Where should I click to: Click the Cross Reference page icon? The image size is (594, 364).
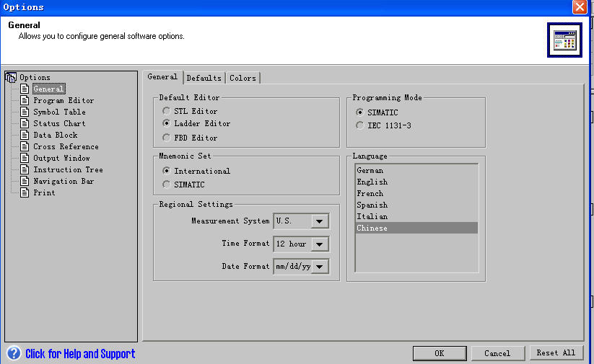click(25, 146)
